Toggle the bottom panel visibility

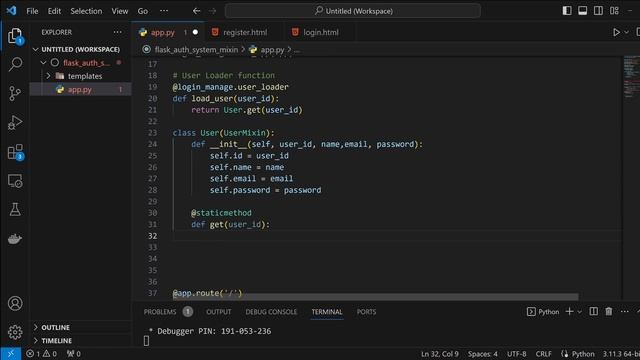[x=582, y=11]
